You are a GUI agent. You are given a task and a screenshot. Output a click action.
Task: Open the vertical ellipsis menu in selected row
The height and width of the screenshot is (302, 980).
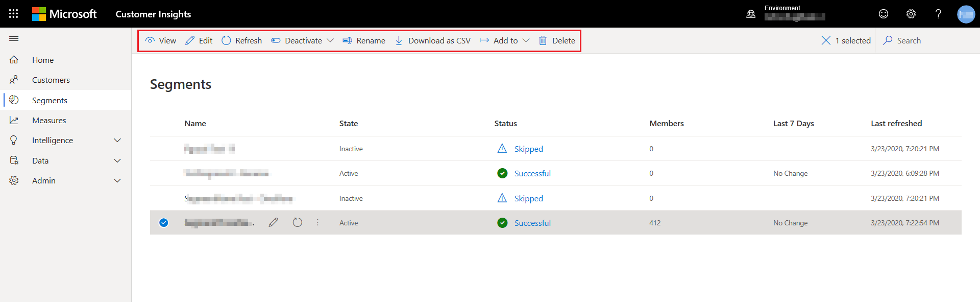click(317, 222)
